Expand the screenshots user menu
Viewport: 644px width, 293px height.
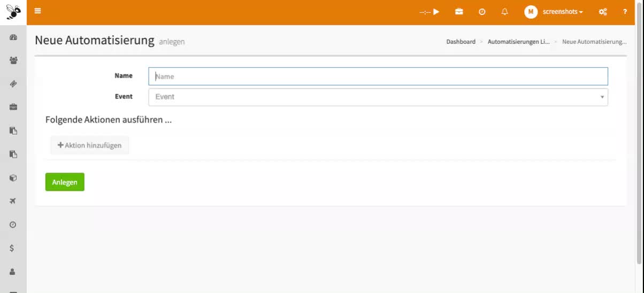pos(554,12)
